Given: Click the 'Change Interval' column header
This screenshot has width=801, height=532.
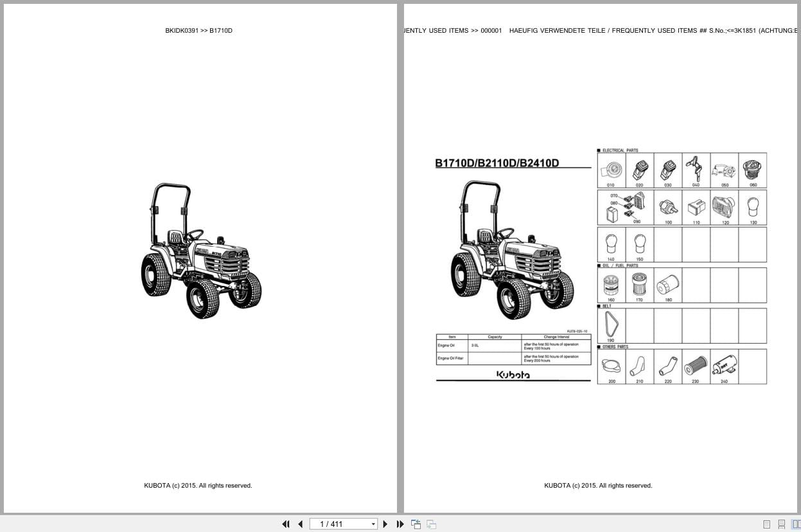Looking at the screenshot, I should [556, 337].
